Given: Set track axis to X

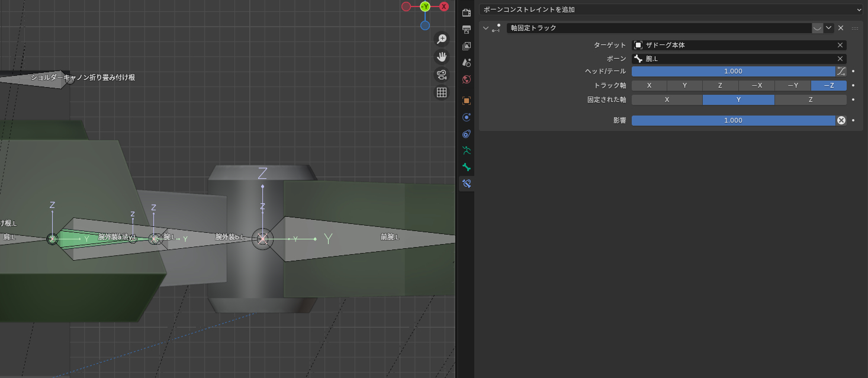Looking at the screenshot, I should point(649,85).
